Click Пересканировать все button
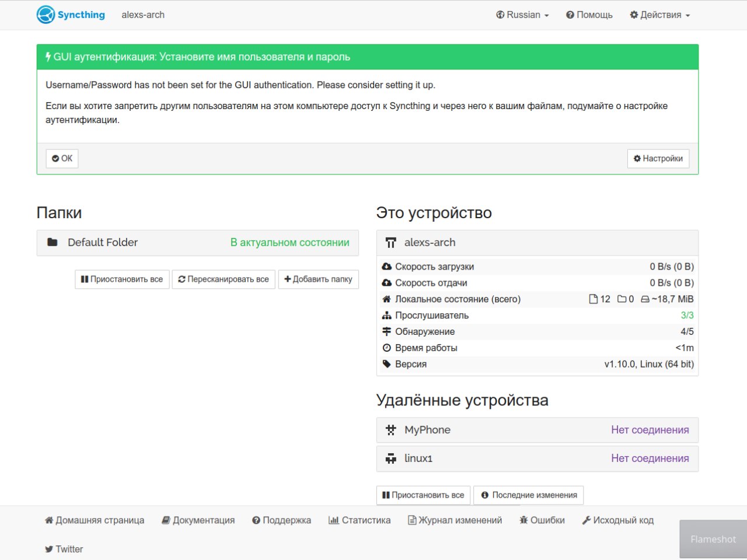This screenshot has width=747, height=560. click(224, 279)
